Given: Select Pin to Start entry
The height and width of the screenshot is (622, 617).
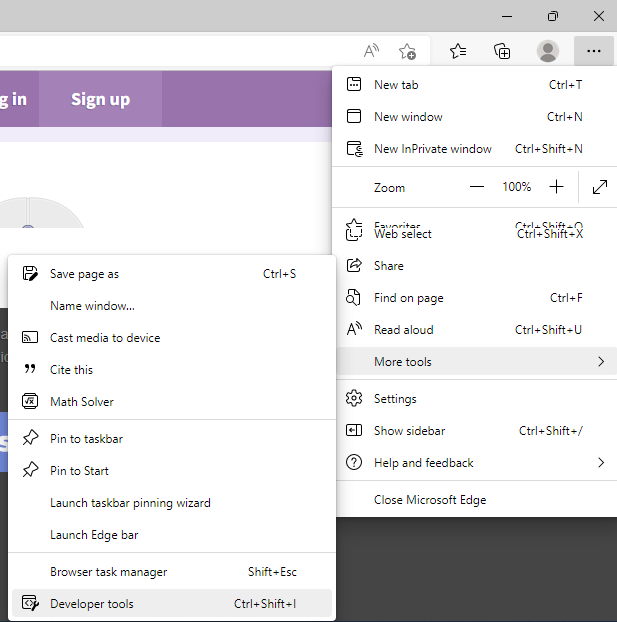Looking at the screenshot, I should point(172,470).
